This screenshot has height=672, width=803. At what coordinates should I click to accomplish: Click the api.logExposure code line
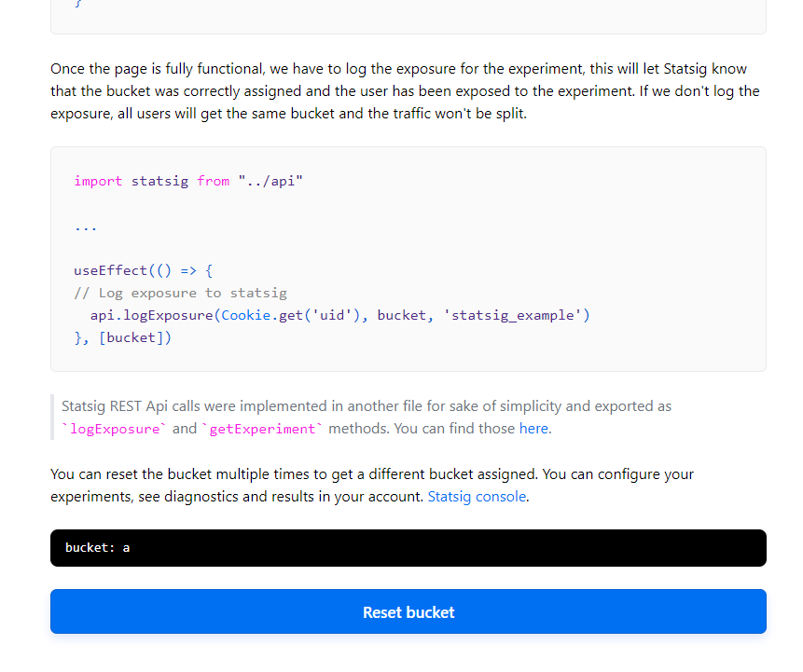point(340,315)
